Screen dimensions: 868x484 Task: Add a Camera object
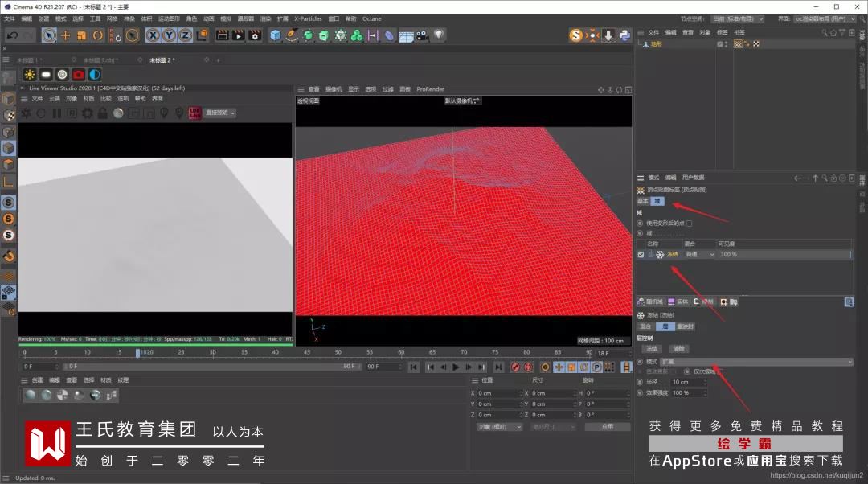pyautogui.click(x=423, y=35)
